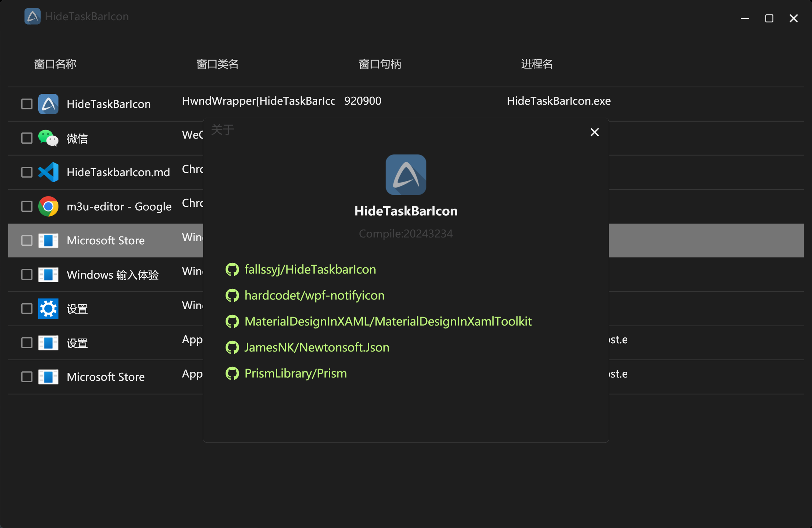Click the Microsoft Store icon in the list
The image size is (812, 528).
coord(48,240)
